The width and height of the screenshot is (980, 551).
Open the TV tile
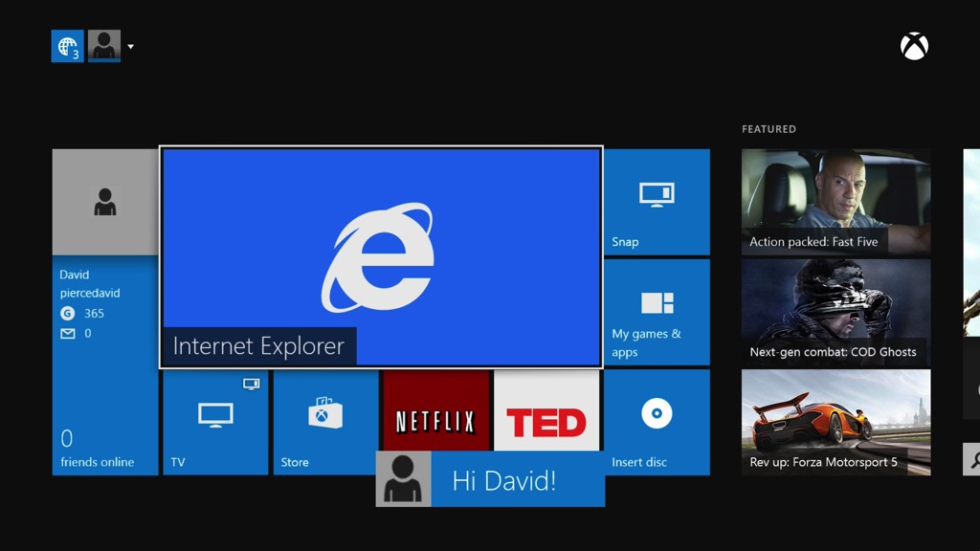215,422
